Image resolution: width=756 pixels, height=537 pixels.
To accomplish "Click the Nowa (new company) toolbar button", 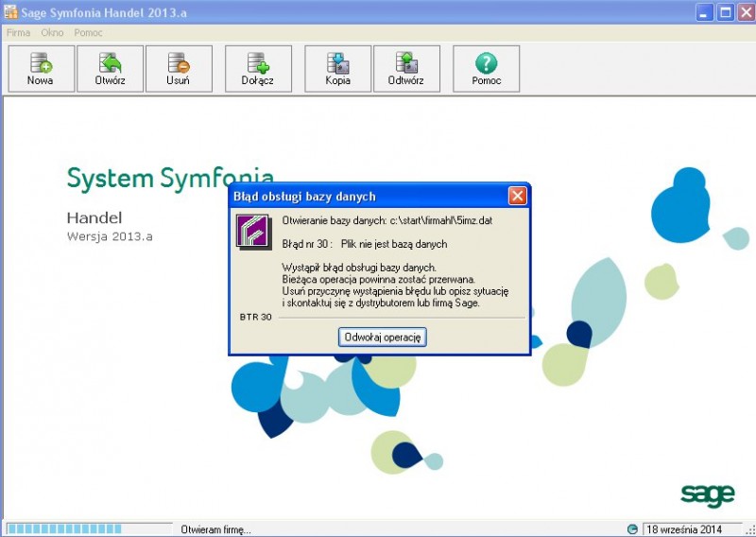I will coord(42,69).
